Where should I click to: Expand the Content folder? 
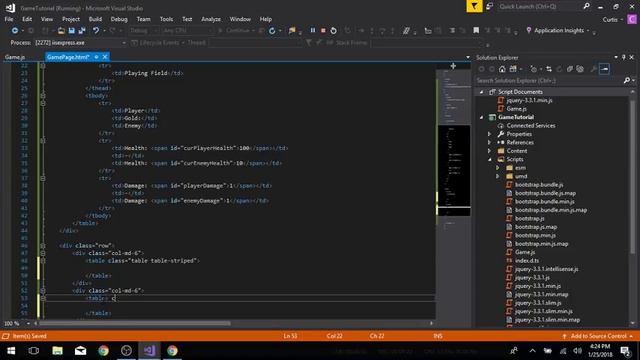click(x=489, y=151)
